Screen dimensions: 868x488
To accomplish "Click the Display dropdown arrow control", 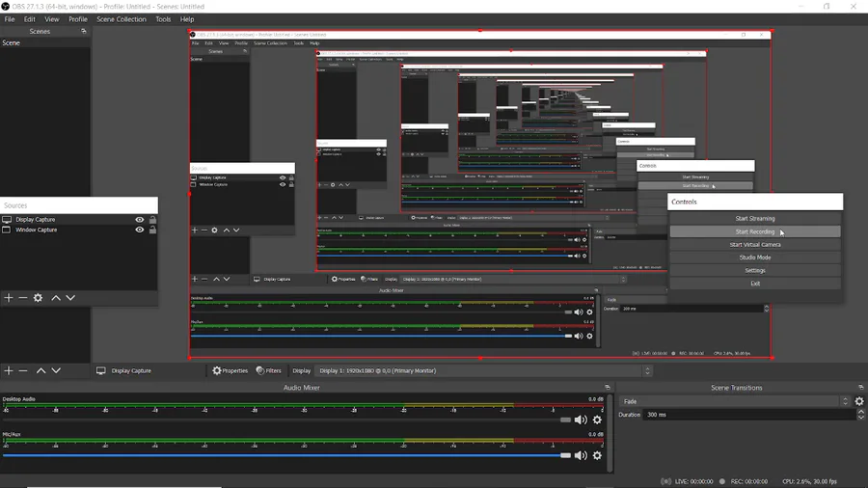I will pyautogui.click(x=647, y=370).
